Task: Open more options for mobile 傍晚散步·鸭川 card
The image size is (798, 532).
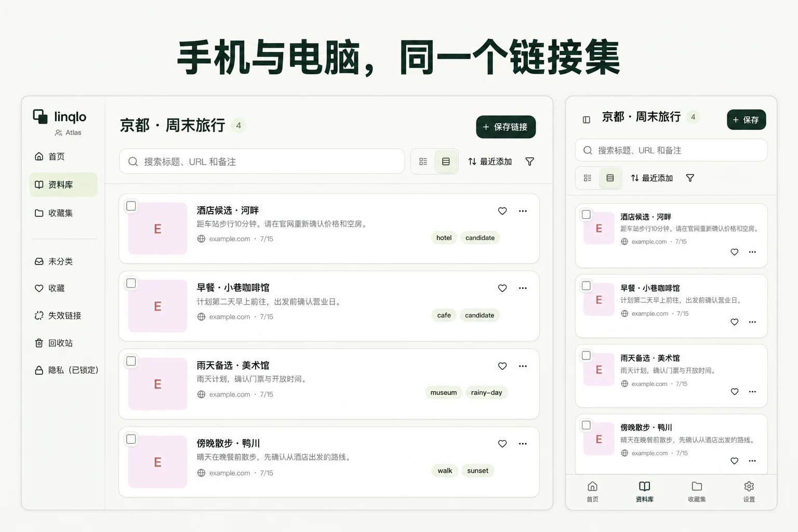Action: coord(752,461)
